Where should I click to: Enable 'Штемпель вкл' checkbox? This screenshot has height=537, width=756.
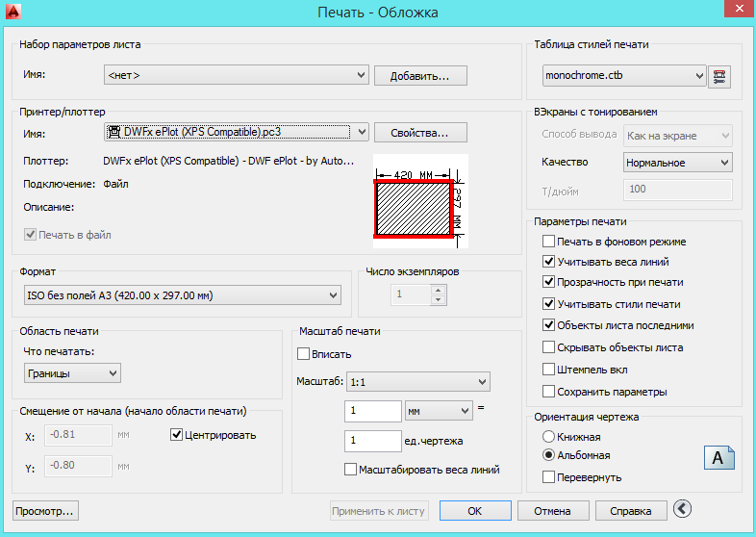coord(548,370)
